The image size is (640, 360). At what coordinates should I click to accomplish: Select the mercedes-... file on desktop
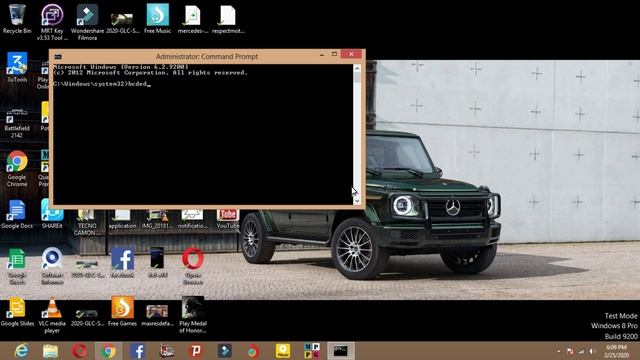pyautogui.click(x=193, y=19)
